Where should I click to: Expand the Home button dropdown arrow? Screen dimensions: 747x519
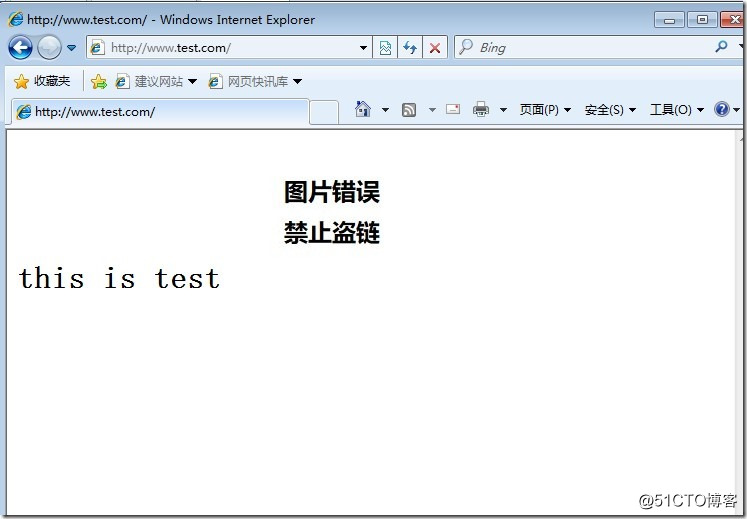[x=385, y=110]
